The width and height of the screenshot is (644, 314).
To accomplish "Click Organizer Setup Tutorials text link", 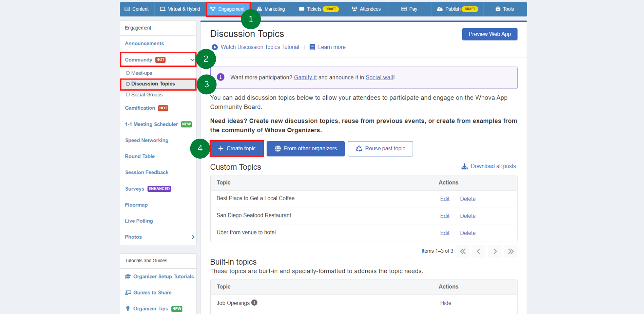I will [x=164, y=276].
